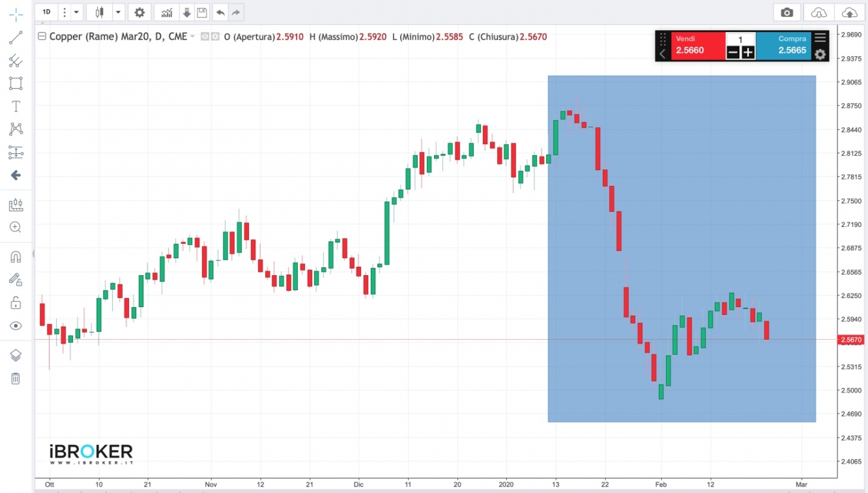The image size is (868, 493).
Task: Open the object tree layers icon
Action: (16, 355)
